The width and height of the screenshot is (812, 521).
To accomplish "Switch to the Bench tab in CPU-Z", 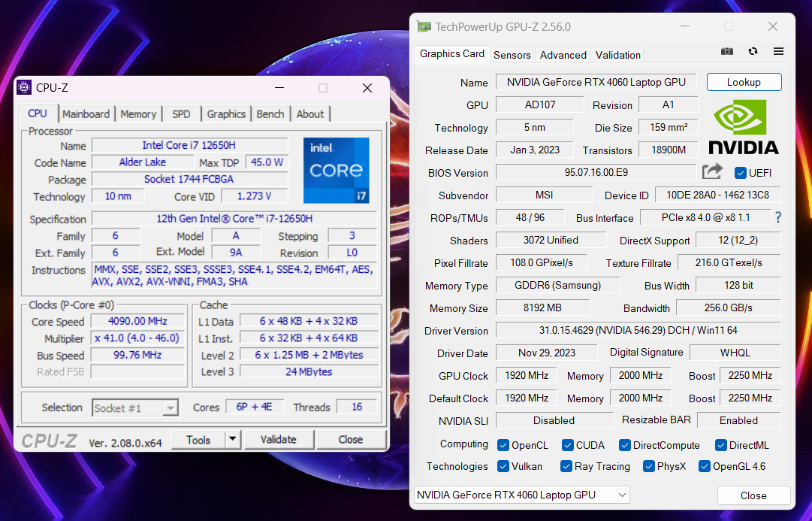I will coord(270,114).
